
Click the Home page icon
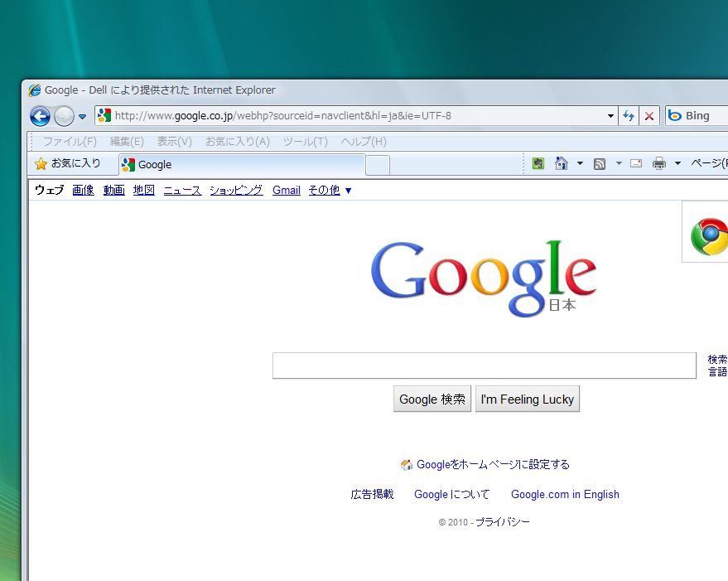tap(562, 163)
